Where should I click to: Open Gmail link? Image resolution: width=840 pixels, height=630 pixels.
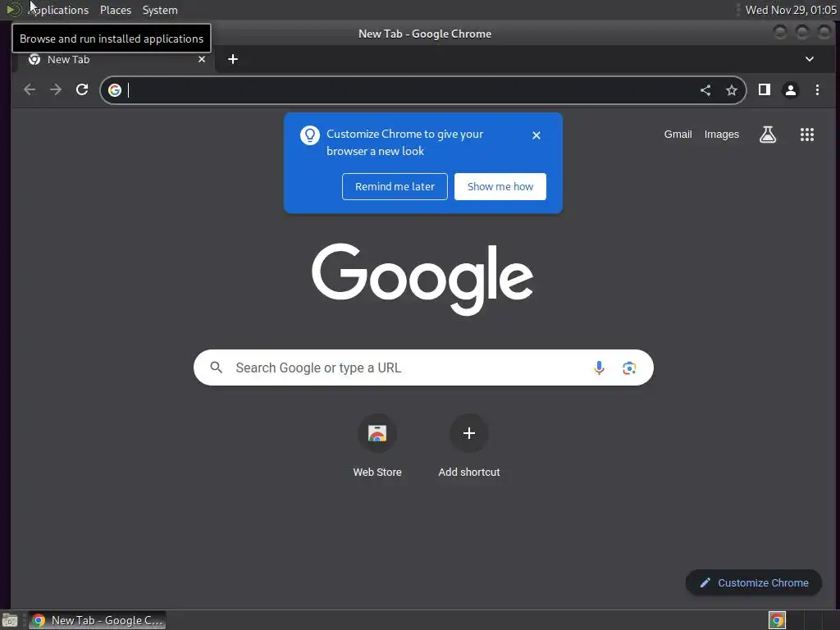pyautogui.click(x=678, y=135)
